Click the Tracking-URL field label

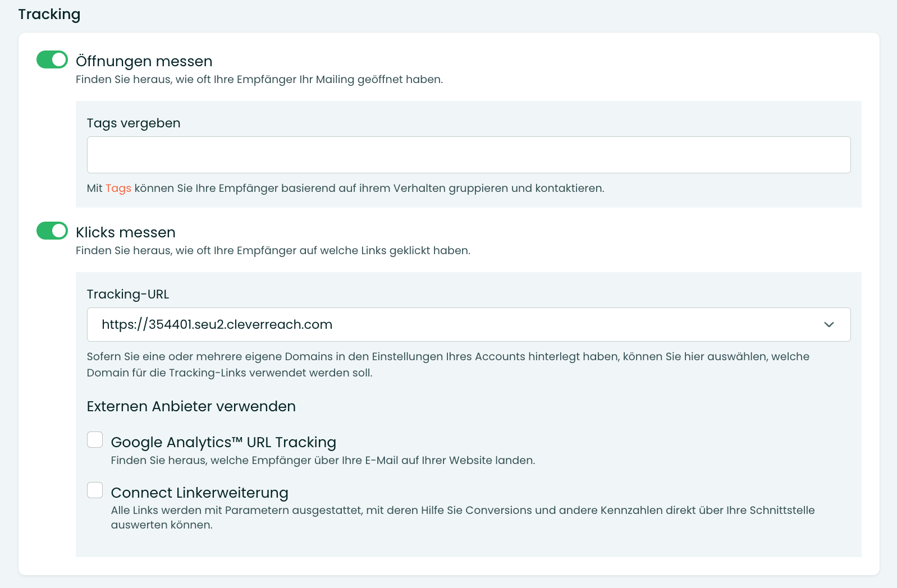point(128,295)
